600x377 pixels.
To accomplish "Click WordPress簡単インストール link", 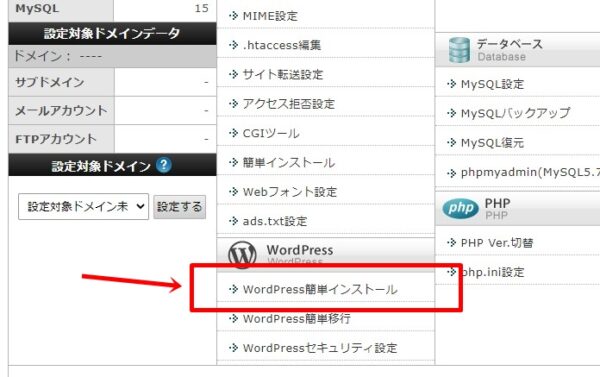I will point(320,289).
